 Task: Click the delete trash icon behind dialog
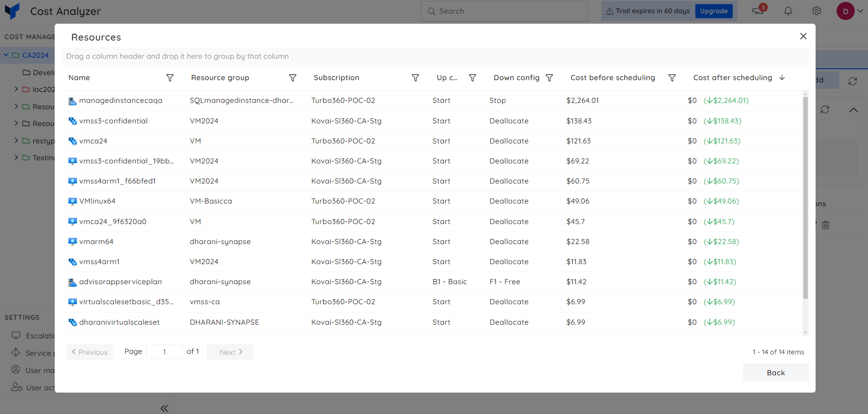826,225
